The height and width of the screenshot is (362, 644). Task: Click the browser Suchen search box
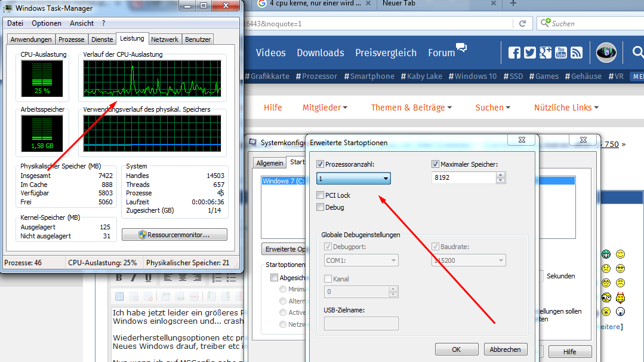[590, 23]
